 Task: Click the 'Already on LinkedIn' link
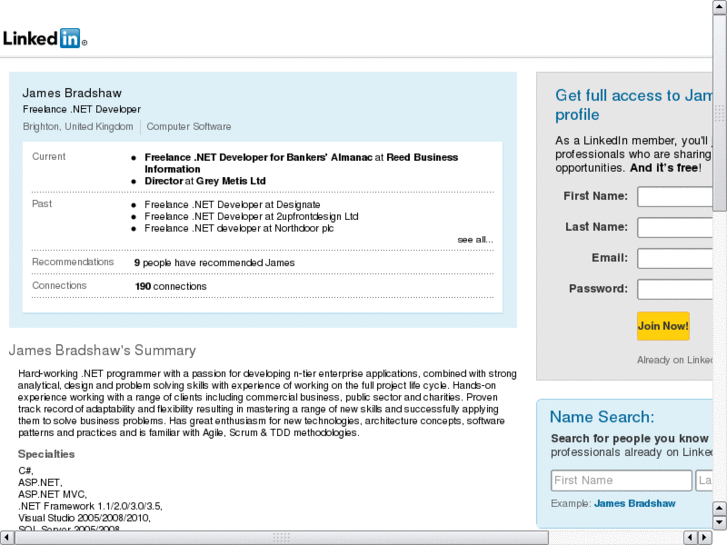click(x=675, y=360)
